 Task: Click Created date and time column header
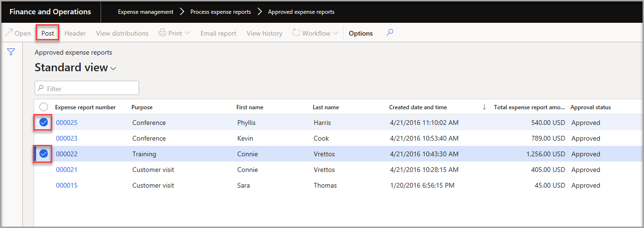point(418,107)
